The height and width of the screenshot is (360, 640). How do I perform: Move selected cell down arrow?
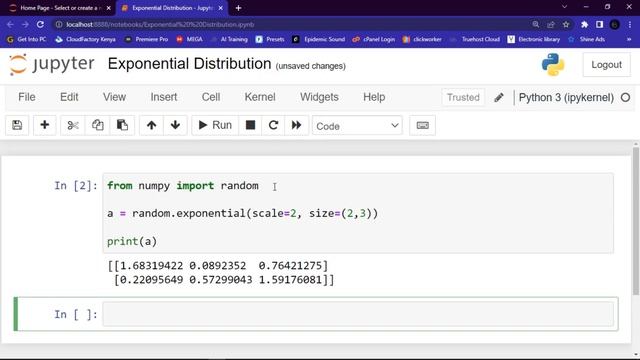click(x=176, y=125)
